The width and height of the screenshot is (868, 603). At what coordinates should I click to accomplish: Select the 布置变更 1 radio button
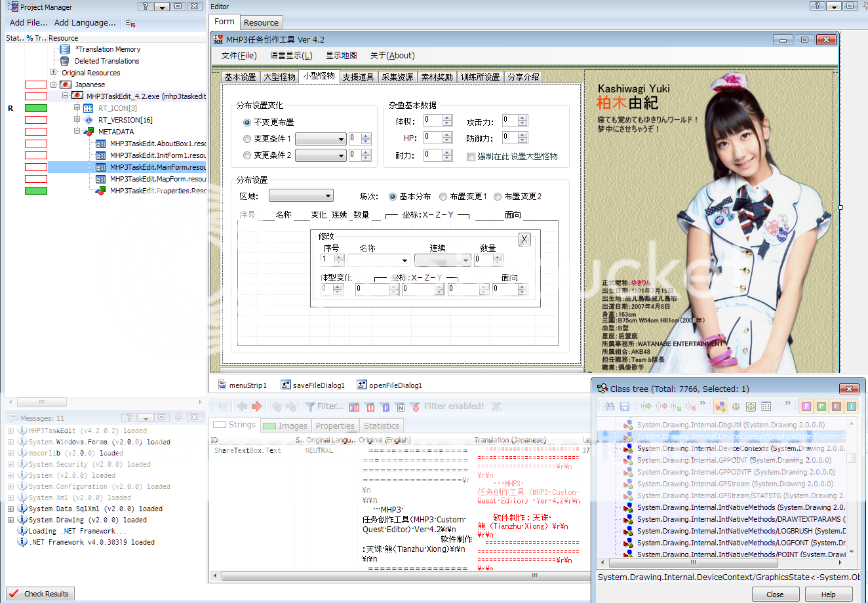point(443,197)
